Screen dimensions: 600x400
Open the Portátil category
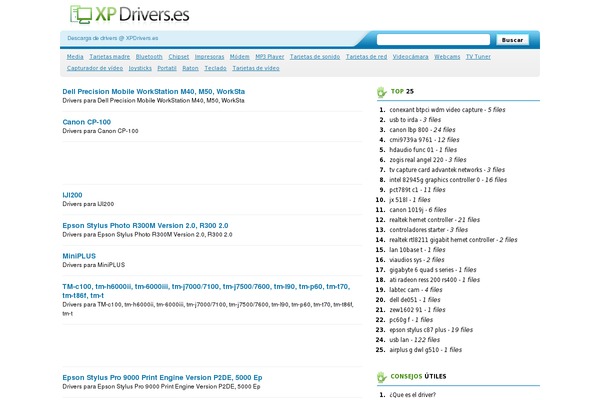point(167,68)
